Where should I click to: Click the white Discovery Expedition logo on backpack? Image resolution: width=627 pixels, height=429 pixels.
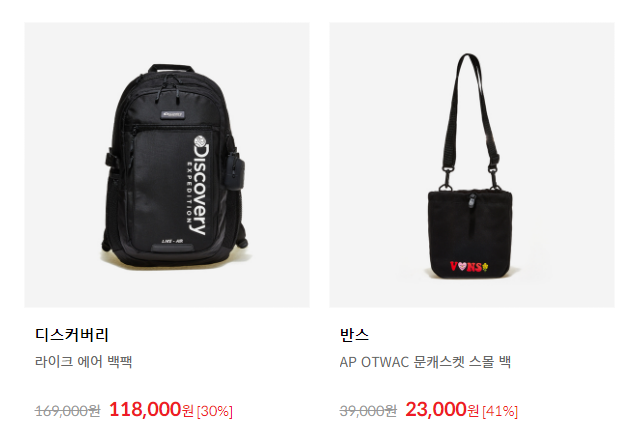click(x=199, y=185)
